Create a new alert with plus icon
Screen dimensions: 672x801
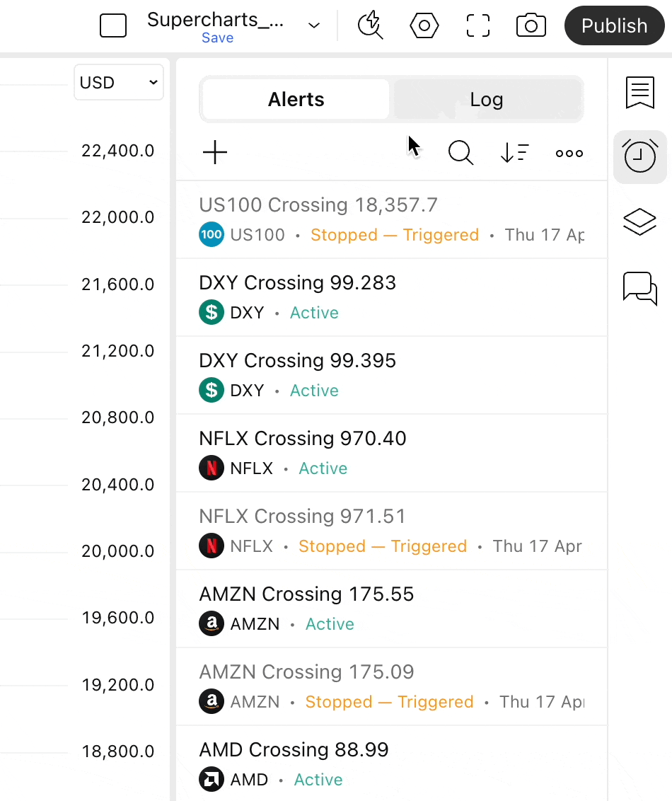215,153
